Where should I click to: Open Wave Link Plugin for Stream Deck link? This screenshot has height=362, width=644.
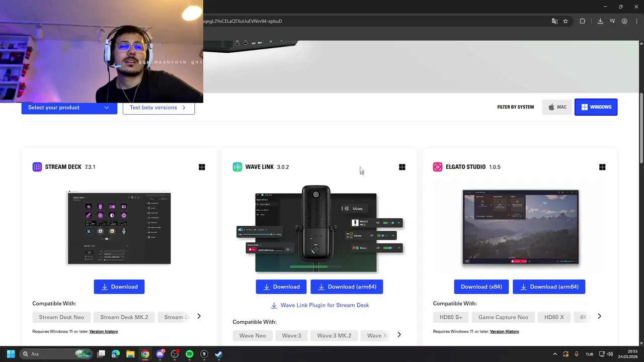[319, 305]
